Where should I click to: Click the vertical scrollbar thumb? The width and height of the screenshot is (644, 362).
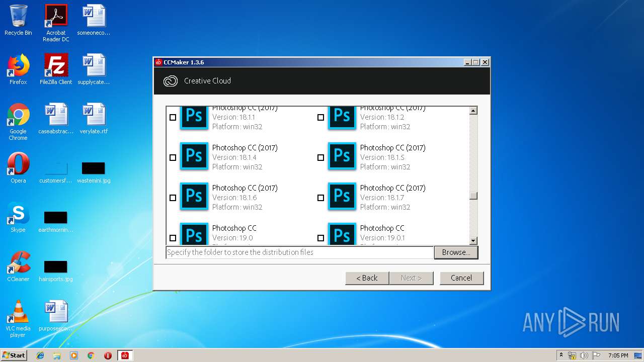point(473,196)
